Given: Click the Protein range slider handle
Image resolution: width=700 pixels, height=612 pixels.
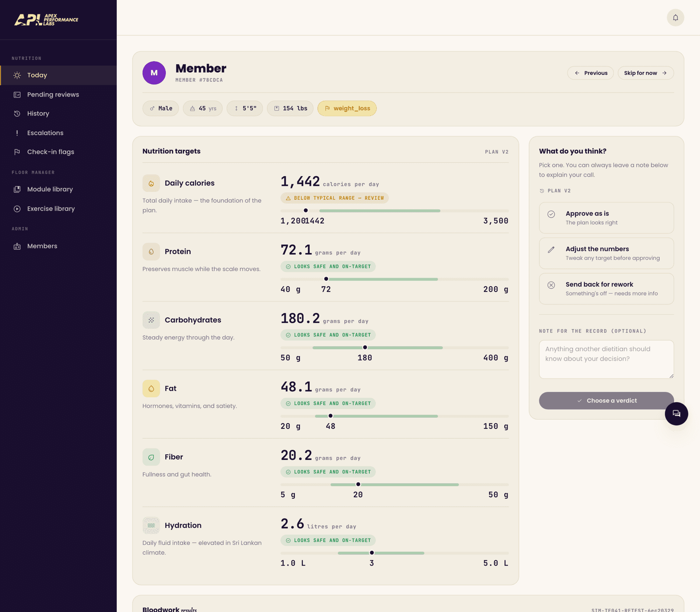Looking at the screenshot, I should pyautogui.click(x=326, y=279).
